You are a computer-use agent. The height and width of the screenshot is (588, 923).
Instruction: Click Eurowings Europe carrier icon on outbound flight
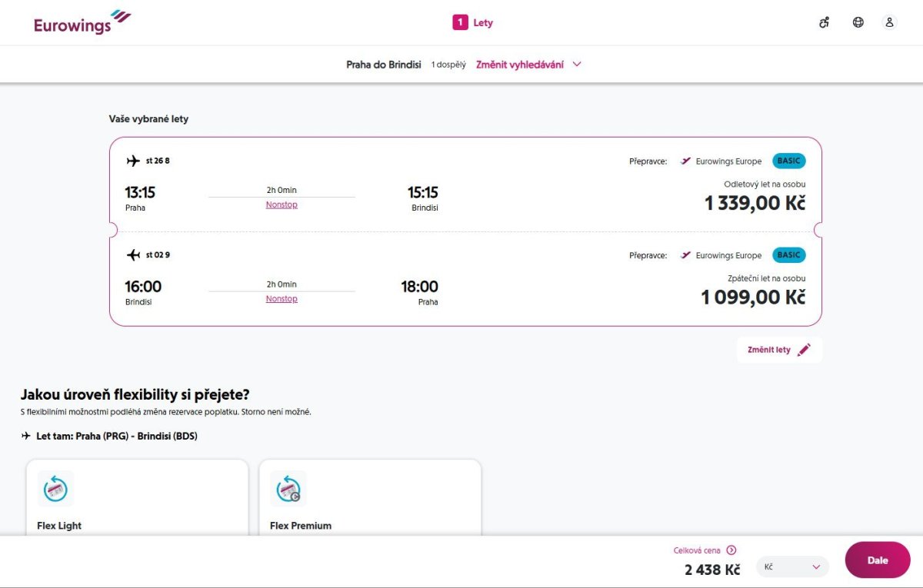click(685, 161)
